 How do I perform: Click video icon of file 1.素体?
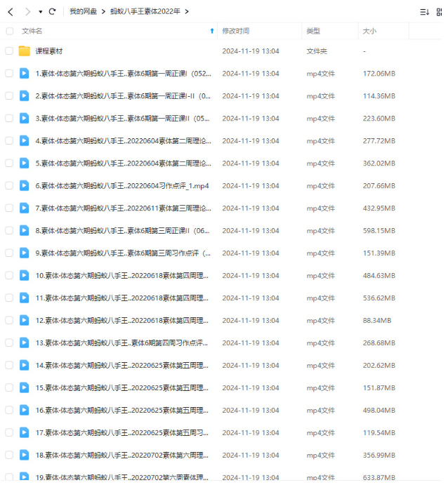pyautogui.click(x=24, y=73)
